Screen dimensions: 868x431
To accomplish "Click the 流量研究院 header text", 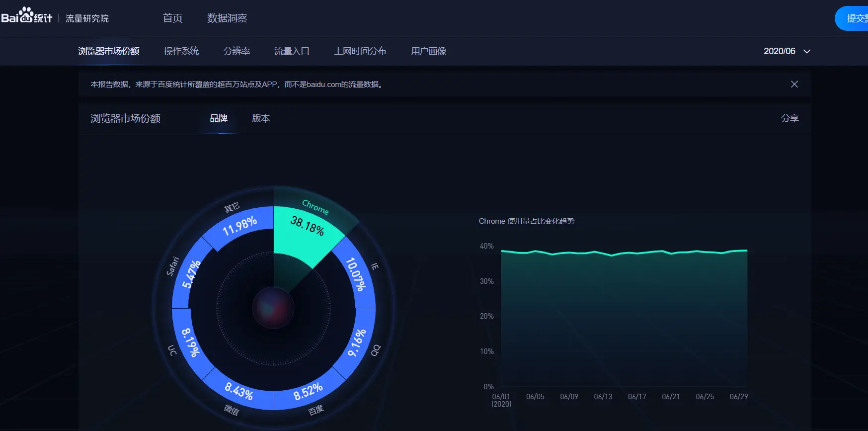I will 87,18.
